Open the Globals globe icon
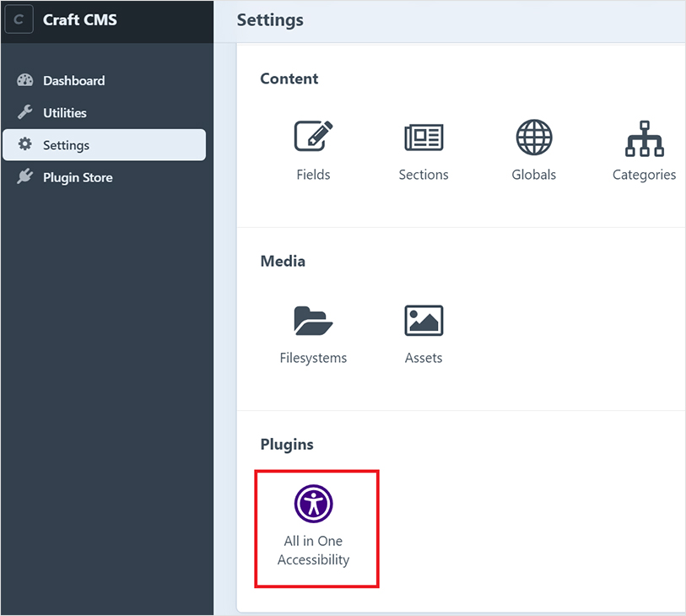686x616 pixels. pos(534,138)
